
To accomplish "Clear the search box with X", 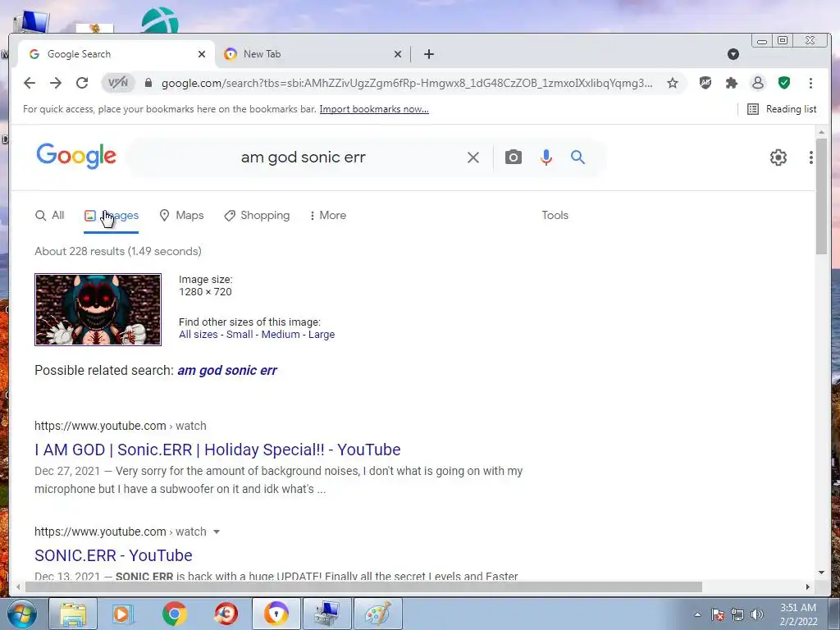I will (x=473, y=157).
